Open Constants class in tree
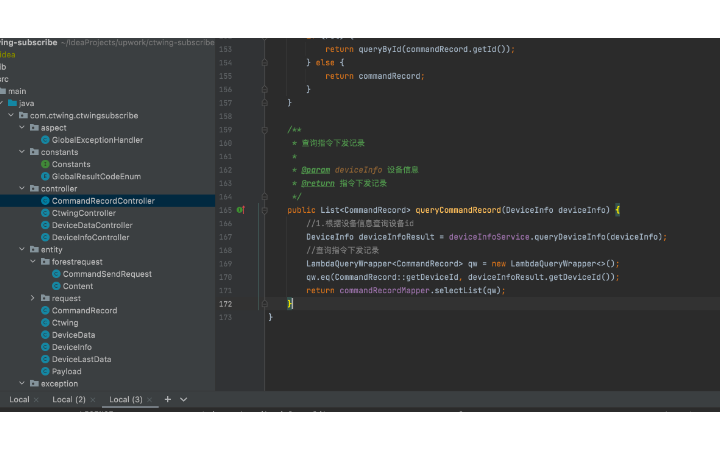This screenshot has width=720, height=450. 71,164
